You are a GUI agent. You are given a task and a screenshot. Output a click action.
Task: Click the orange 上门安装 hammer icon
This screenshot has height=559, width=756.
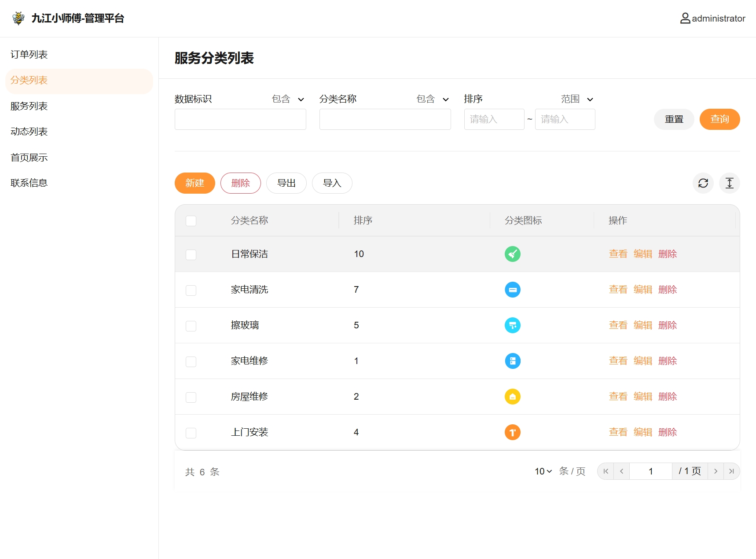tap(512, 432)
